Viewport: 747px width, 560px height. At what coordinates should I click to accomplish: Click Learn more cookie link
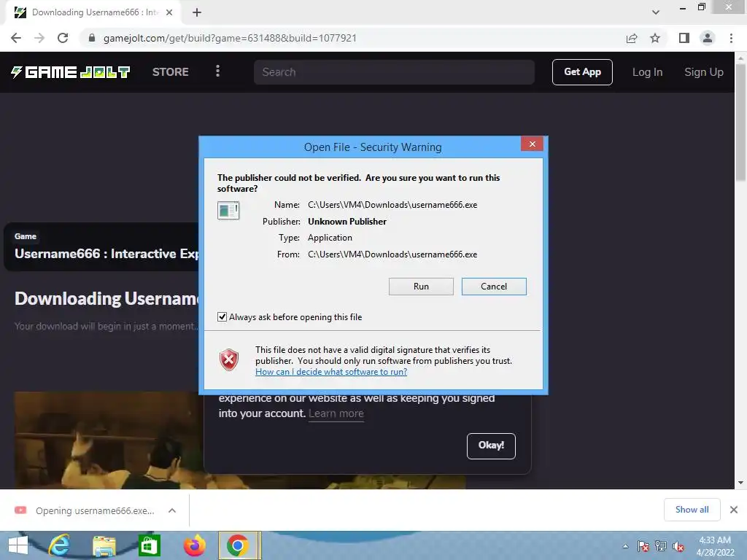click(336, 413)
